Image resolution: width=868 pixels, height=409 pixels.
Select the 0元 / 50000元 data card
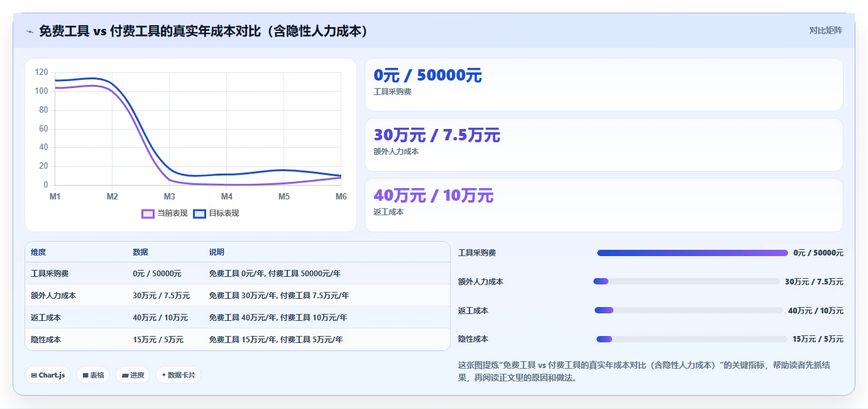(x=603, y=85)
